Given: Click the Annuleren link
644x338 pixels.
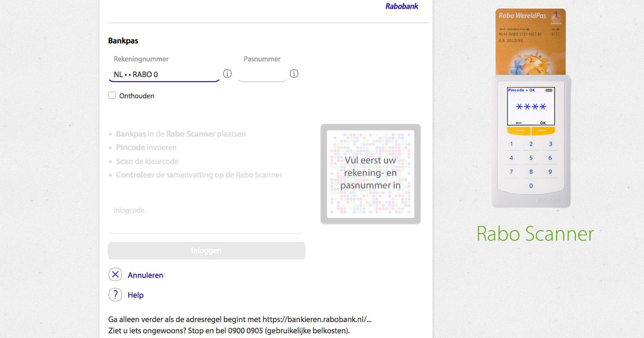Looking at the screenshot, I should 145,275.
